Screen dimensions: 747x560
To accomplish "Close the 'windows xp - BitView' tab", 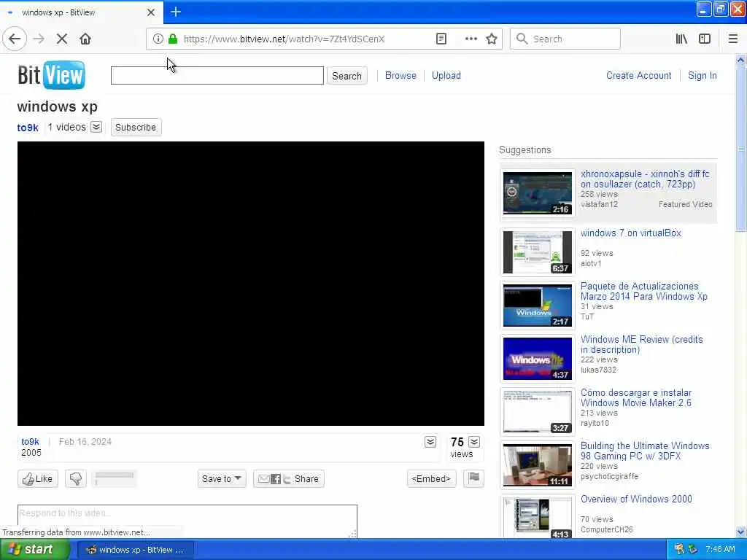I will (x=150, y=12).
